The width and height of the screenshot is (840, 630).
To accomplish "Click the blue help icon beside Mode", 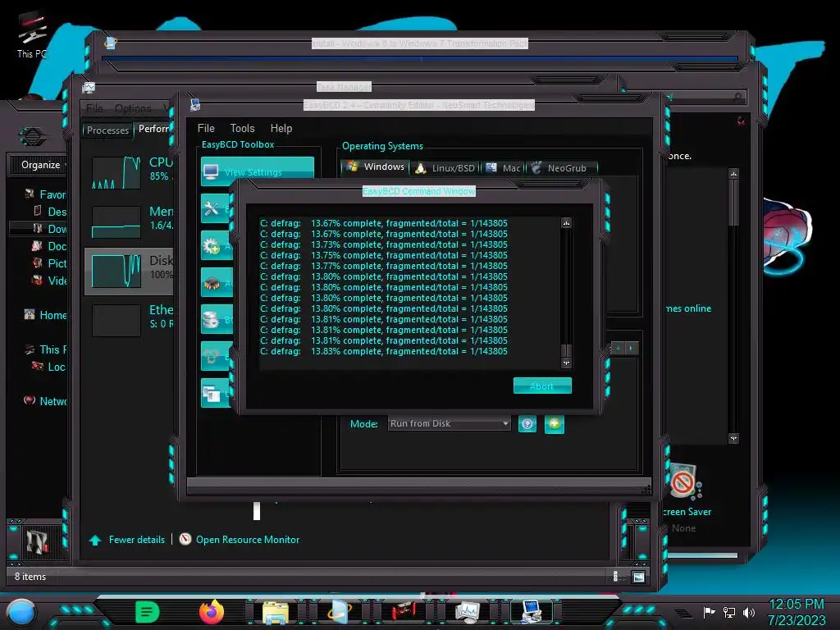I will tap(527, 424).
